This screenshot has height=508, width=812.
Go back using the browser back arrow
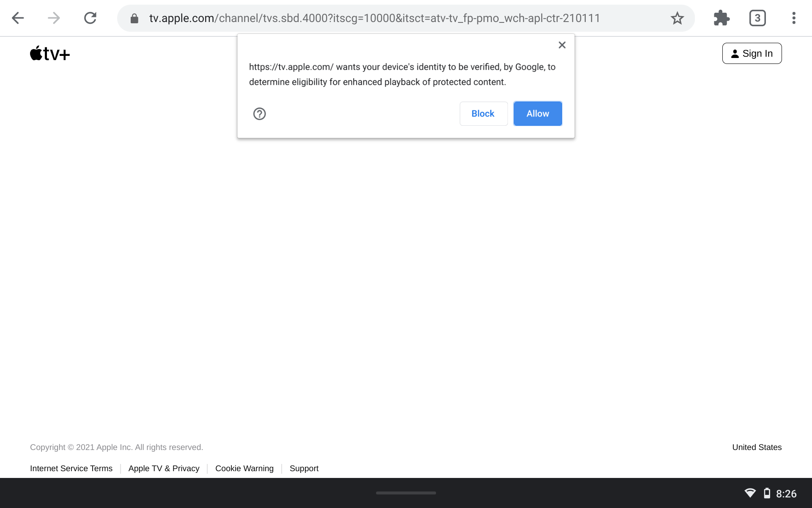18,18
